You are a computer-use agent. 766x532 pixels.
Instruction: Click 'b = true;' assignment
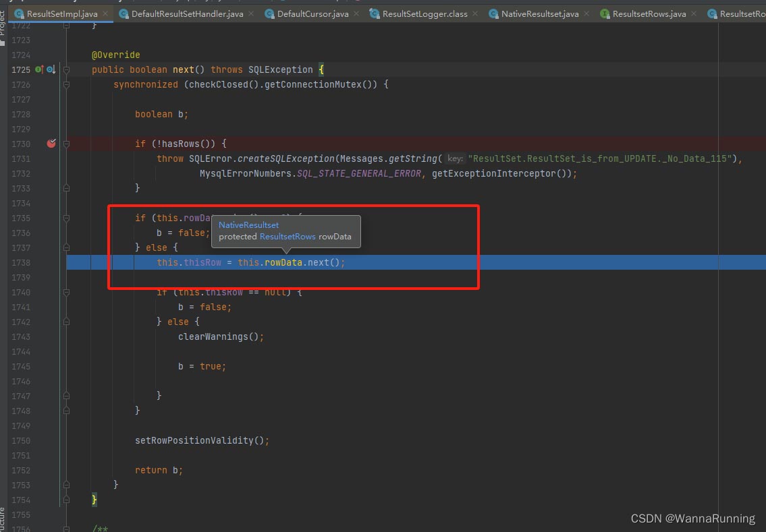coord(202,366)
